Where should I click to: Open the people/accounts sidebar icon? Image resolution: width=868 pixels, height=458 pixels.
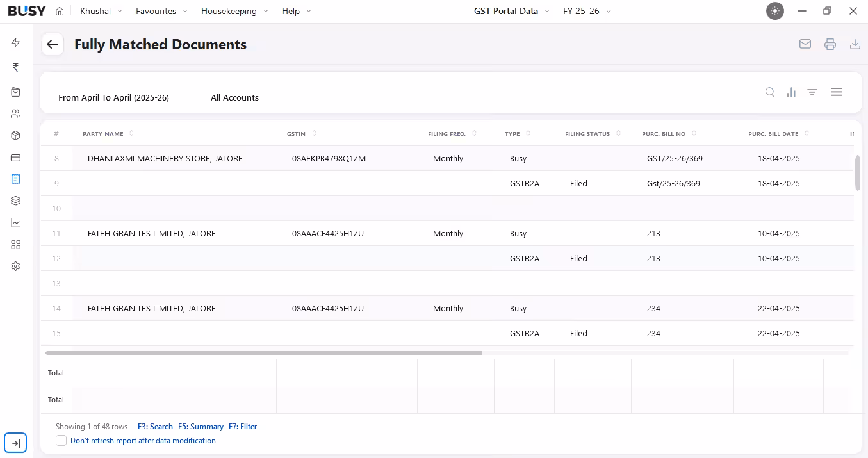pos(16,114)
